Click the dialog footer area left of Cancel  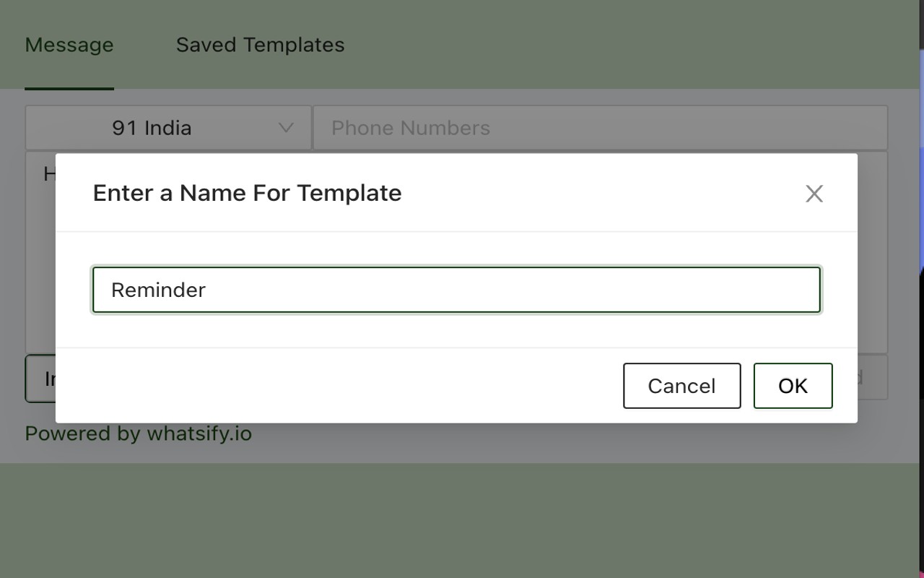click(339, 386)
